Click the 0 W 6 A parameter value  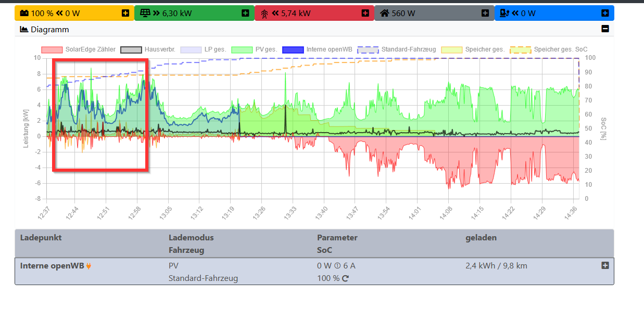click(x=336, y=266)
